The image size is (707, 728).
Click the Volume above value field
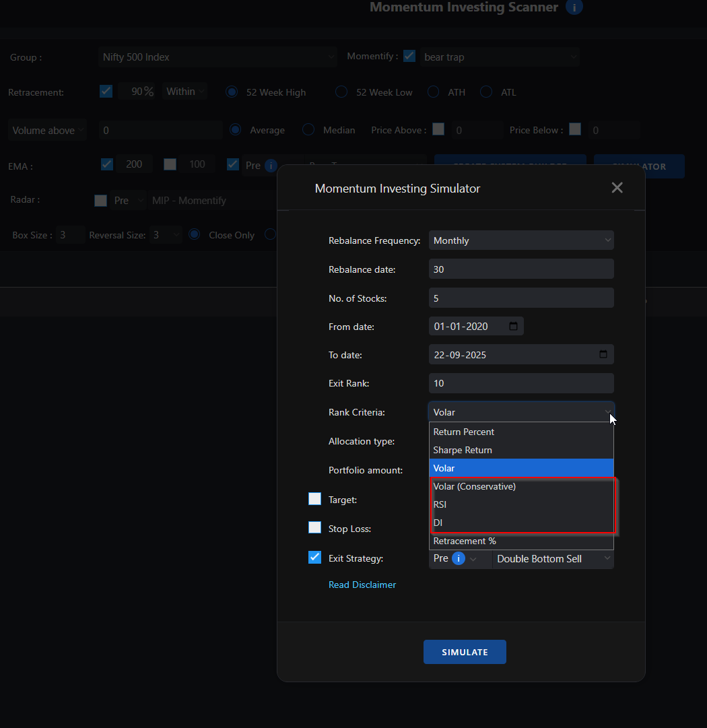pos(160,131)
